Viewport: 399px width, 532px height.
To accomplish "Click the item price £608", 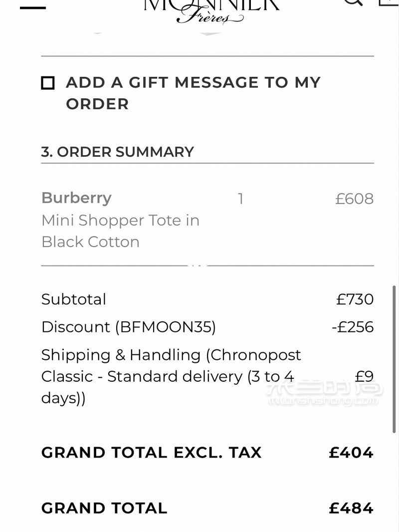I will pyautogui.click(x=354, y=199).
